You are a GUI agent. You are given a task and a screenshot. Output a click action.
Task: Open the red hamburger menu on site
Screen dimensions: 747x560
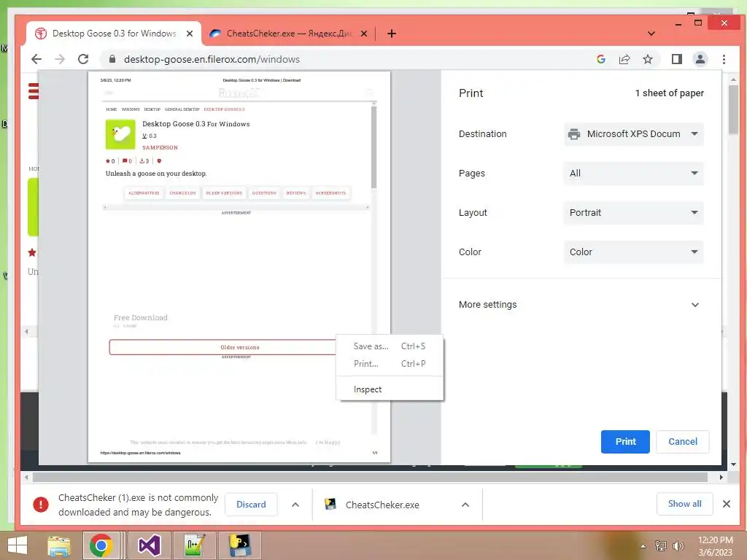coord(34,91)
